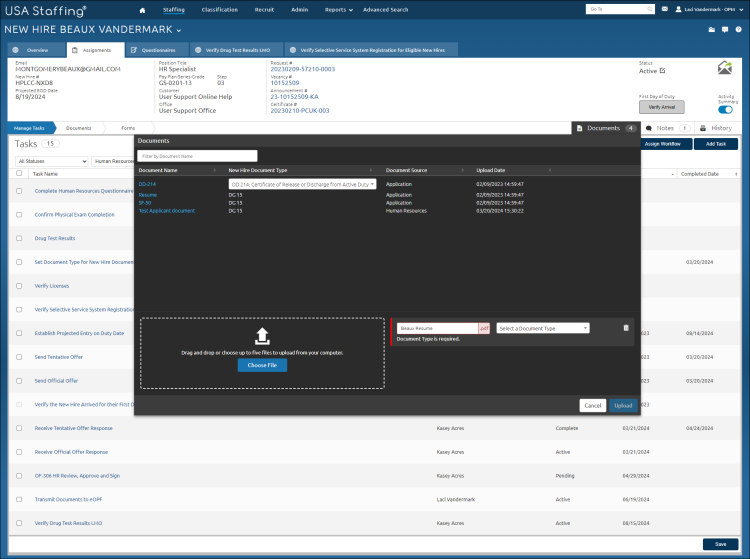Viewport: 750px width, 559px height.
Task: Open the Verify Drug Test Results LHO tab
Action: [x=237, y=50]
